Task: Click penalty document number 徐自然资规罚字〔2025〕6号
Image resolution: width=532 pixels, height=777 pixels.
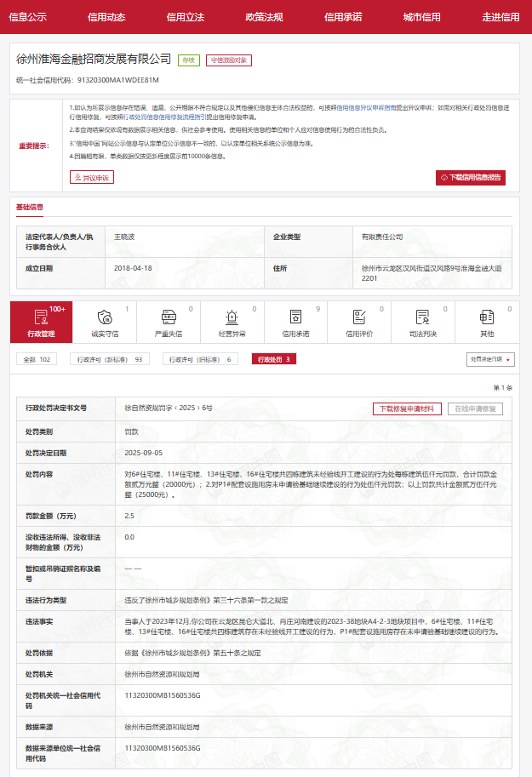Action: click(169, 408)
